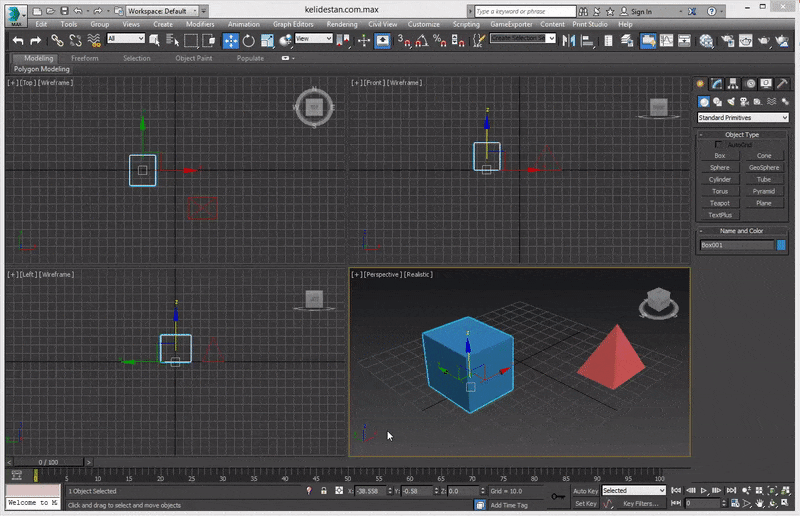Toggle the 3D Snaps magnet icon

[x=404, y=41]
